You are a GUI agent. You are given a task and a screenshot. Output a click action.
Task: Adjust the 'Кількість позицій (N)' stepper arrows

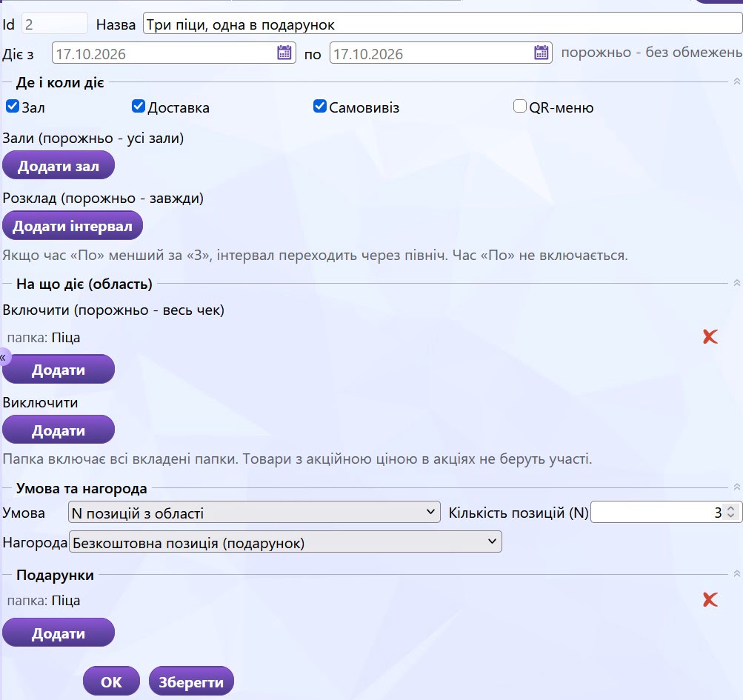[731, 513]
